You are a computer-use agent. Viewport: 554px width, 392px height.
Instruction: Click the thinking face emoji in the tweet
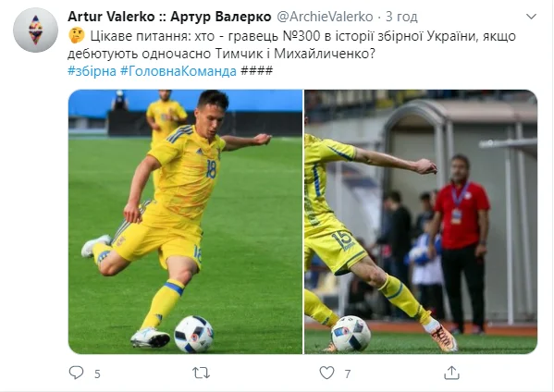click(77, 35)
